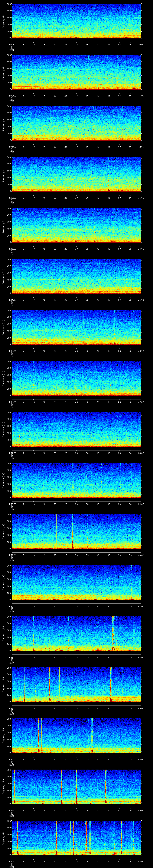Select the spectrogram panel starting at 4:33:00
The height and width of the screenshot is (868, 153).
point(76,225)
